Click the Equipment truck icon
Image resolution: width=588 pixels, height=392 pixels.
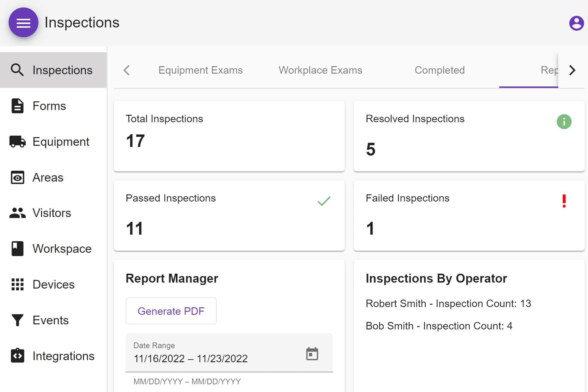pyautogui.click(x=17, y=142)
